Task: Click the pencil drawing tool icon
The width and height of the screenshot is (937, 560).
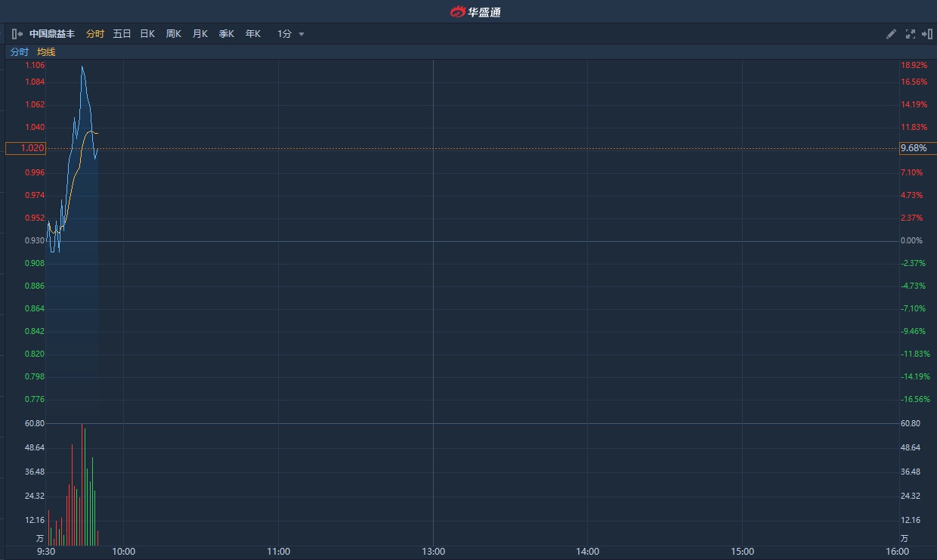Action: point(891,34)
